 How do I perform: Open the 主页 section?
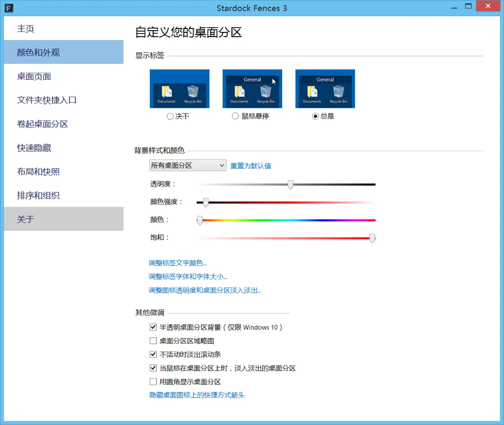[x=64, y=29]
